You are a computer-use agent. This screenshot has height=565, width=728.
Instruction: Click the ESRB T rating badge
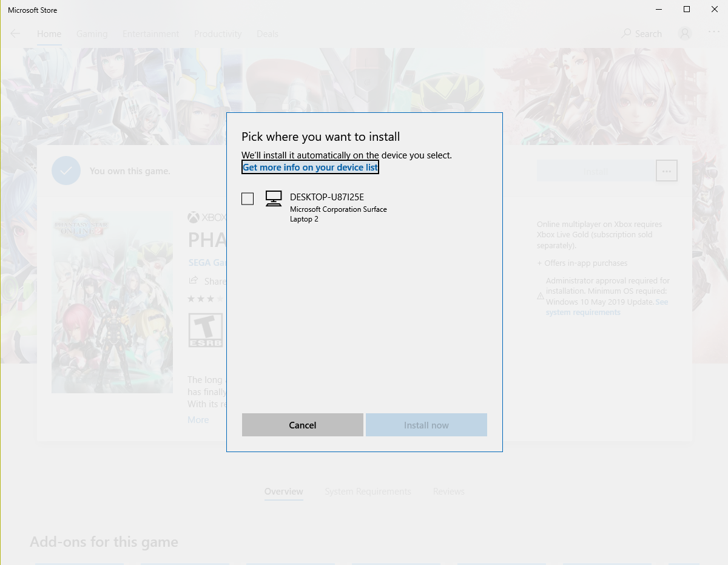[x=206, y=330]
